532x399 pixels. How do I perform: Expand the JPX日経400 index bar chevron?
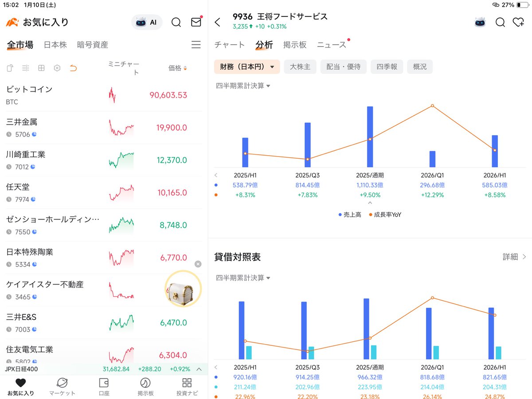point(199,369)
